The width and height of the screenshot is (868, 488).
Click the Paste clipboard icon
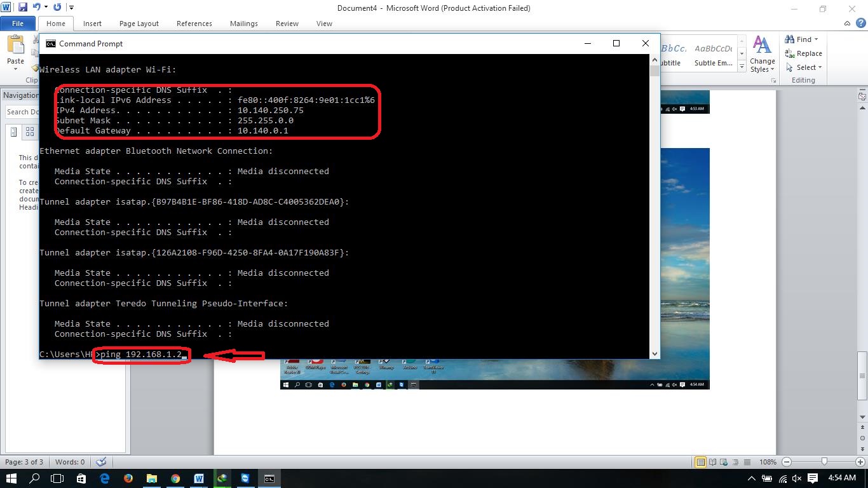(15, 45)
